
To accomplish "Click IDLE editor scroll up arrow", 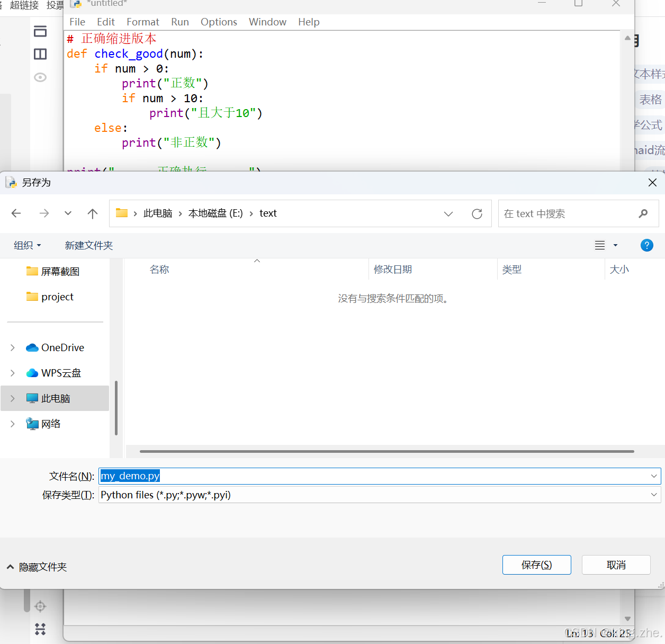I will click(627, 38).
